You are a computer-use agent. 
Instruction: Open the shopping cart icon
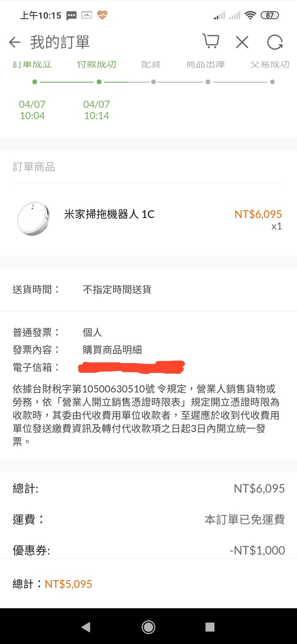[x=210, y=42]
